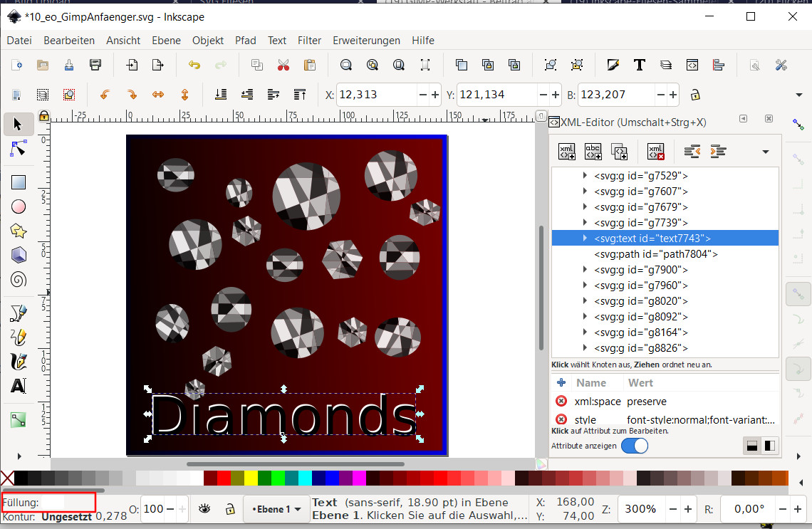Select the Text tool in the toolbox

point(19,386)
